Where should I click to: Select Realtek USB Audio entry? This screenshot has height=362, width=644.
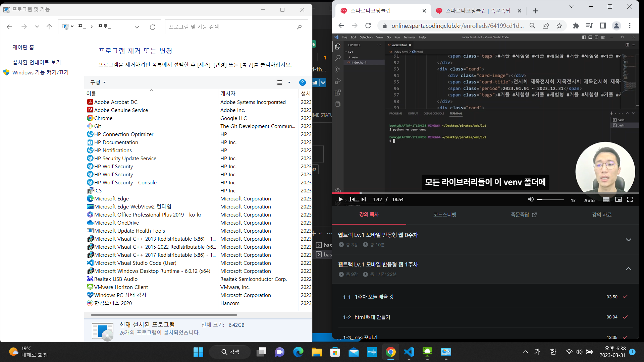pyautogui.click(x=116, y=279)
